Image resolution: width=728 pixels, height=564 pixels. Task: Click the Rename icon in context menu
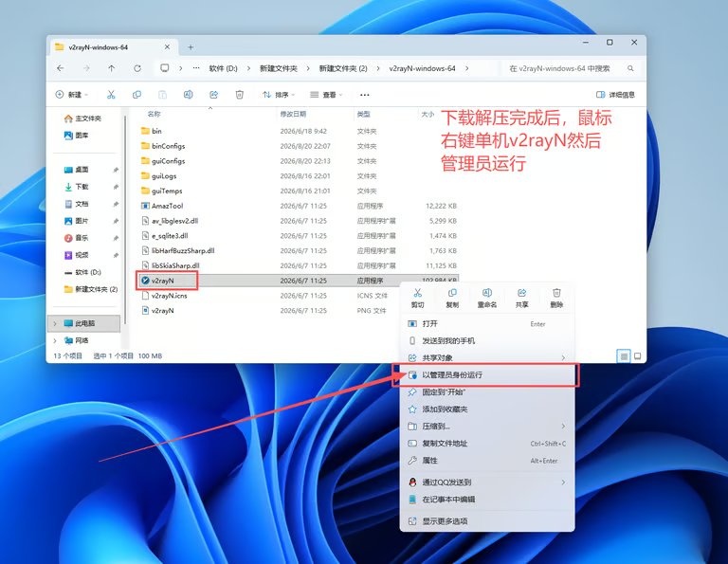pyautogui.click(x=487, y=298)
